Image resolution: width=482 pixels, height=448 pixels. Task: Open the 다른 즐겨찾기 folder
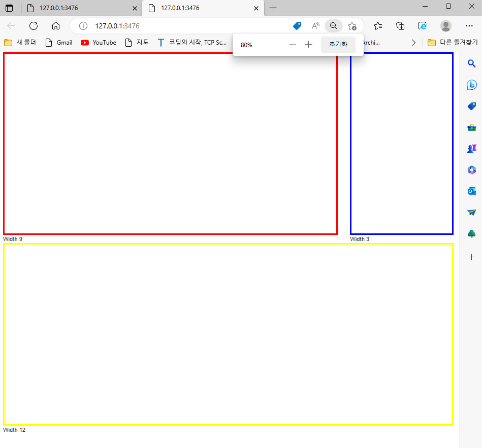tap(453, 43)
